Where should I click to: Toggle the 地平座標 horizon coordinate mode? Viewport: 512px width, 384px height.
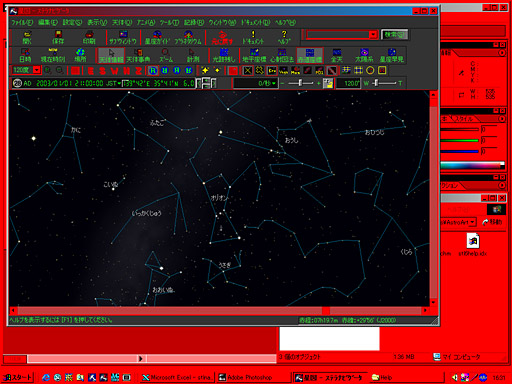click(x=254, y=55)
